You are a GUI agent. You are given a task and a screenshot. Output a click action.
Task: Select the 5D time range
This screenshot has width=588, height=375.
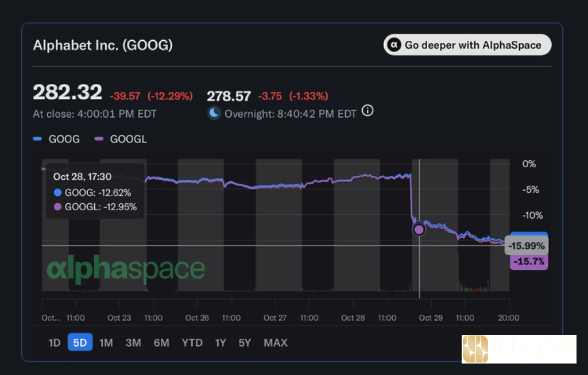[80, 342]
